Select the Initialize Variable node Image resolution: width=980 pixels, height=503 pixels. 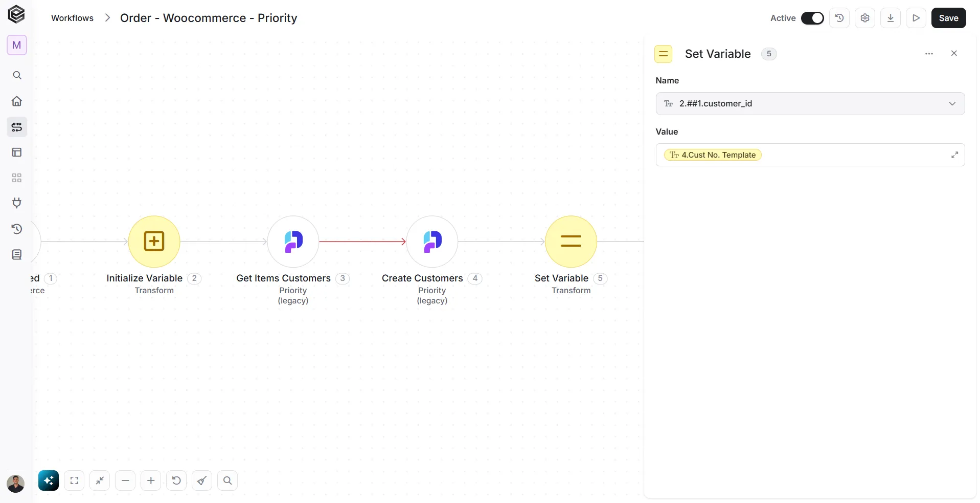154,242
